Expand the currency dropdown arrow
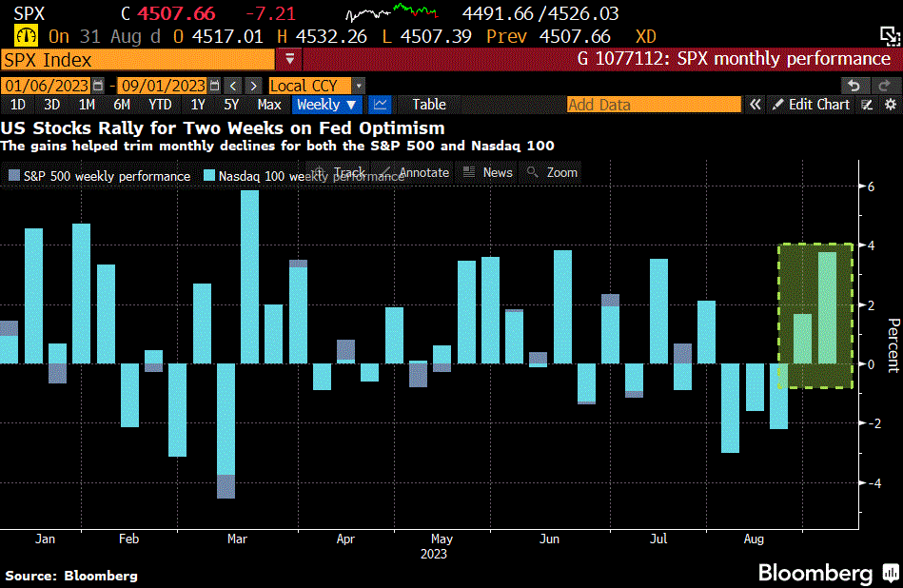The image size is (903, 588). pos(359,86)
